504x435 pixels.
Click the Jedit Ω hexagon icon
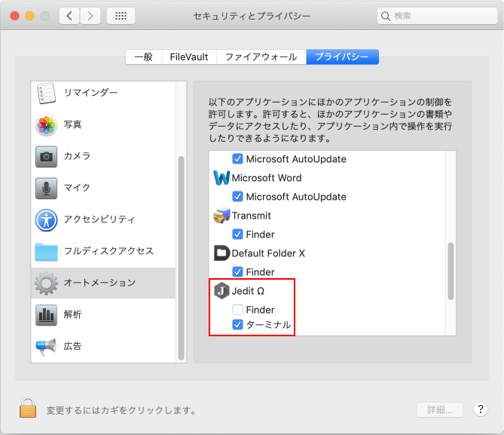pos(221,291)
